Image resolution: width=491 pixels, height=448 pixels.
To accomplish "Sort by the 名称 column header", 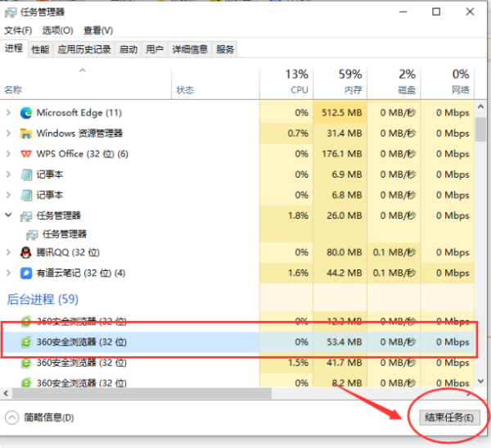I will pyautogui.click(x=86, y=84).
